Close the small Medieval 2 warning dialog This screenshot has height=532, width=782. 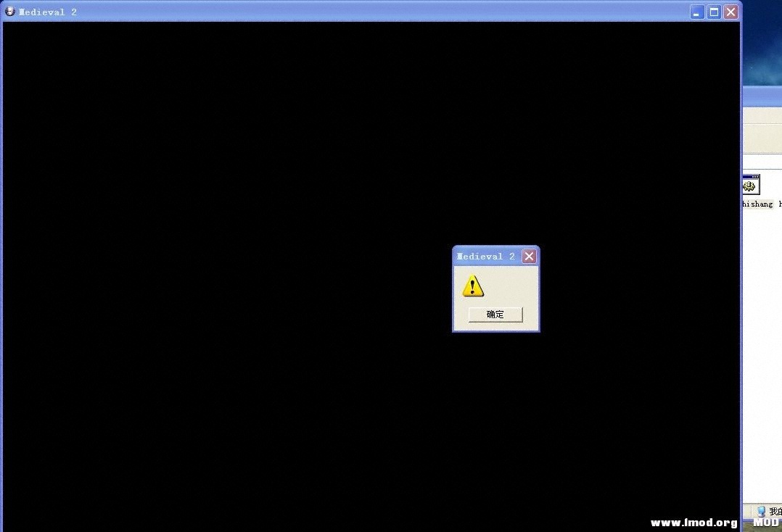tap(530, 257)
